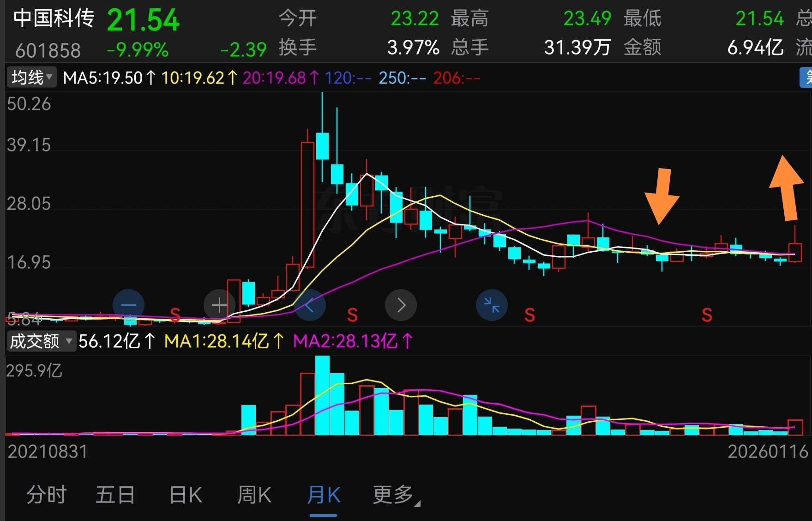Tap the zoom in plus icon
Viewport: 812px width, 521px height.
(x=219, y=305)
